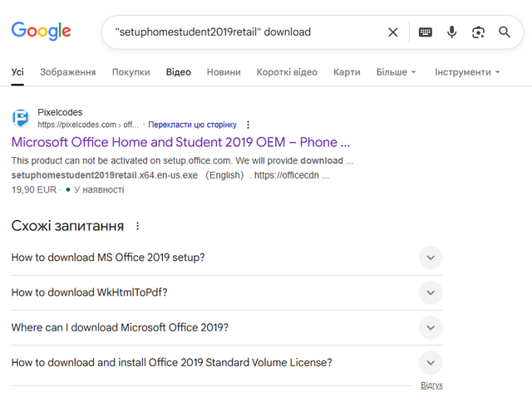Open options for Схожі запитання section

click(138, 226)
